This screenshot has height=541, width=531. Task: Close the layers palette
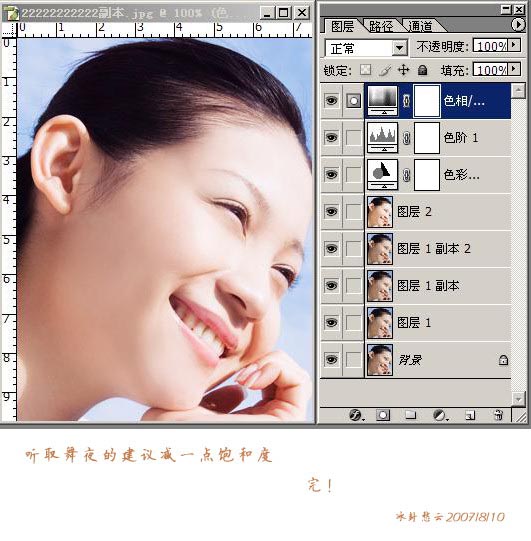click(519, 9)
